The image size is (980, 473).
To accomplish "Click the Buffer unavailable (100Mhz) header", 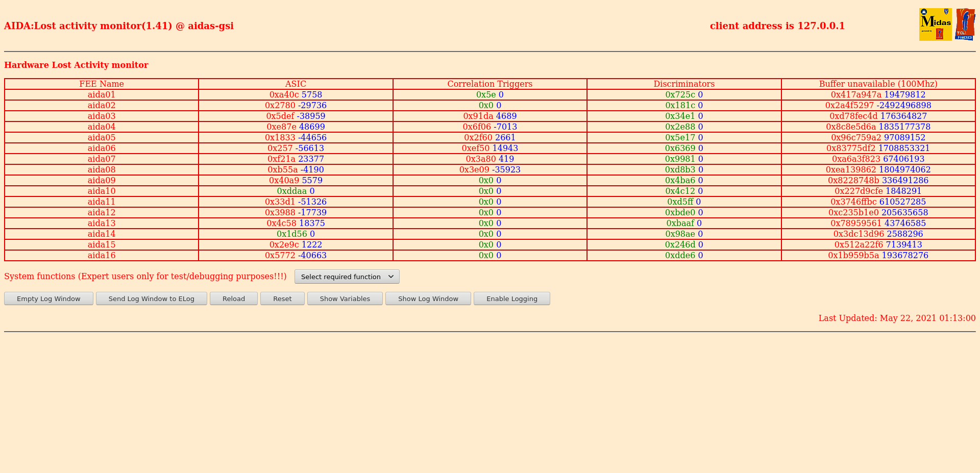I will point(878,84).
